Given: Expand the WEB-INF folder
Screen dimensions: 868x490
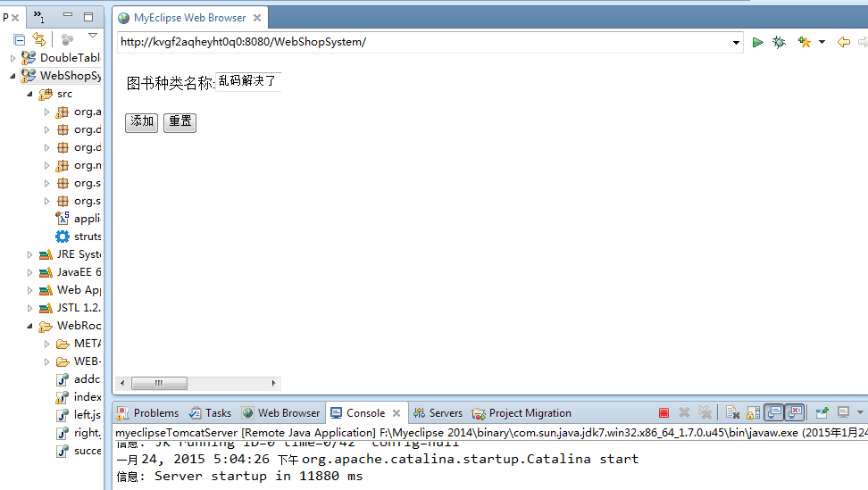Looking at the screenshot, I should 47,361.
